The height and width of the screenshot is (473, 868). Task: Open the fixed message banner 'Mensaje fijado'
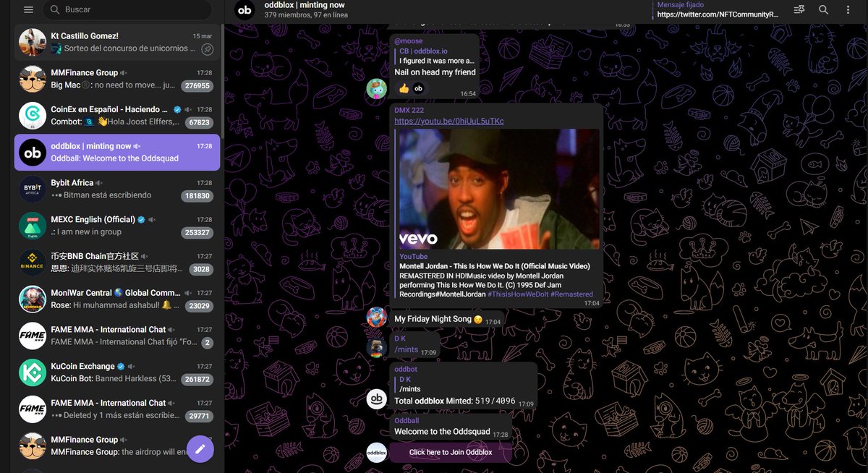pyautogui.click(x=718, y=10)
